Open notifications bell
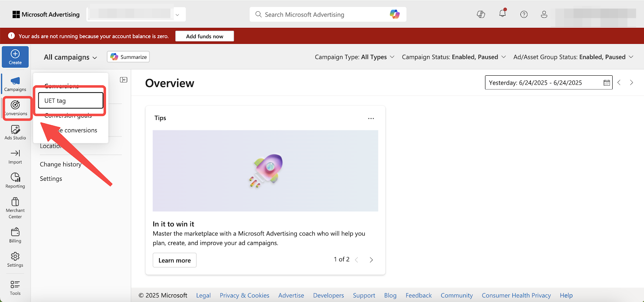This screenshot has width=644, height=302. 502,13
